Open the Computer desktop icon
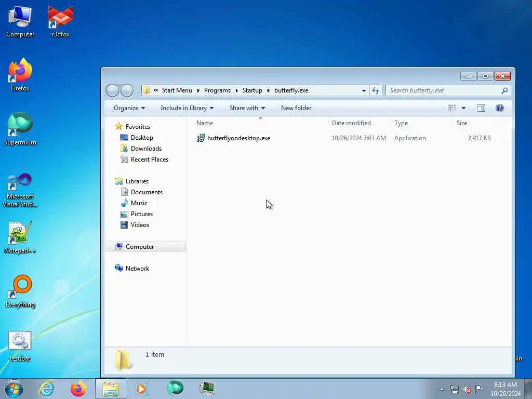The height and width of the screenshot is (399, 532). [x=20, y=21]
